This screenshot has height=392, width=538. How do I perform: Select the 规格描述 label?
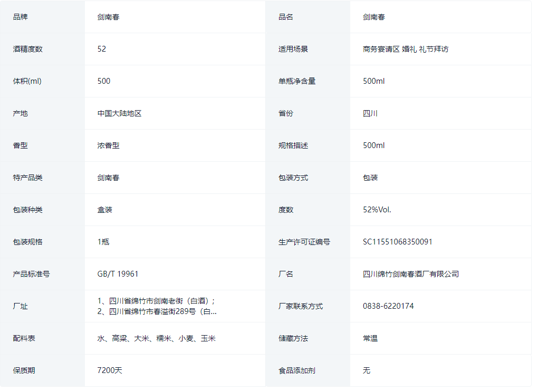(x=293, y=145)
